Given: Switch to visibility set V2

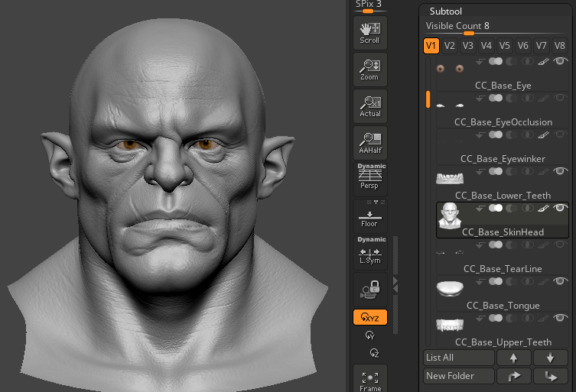Looking at the screenshot, I should coord(449,46).
